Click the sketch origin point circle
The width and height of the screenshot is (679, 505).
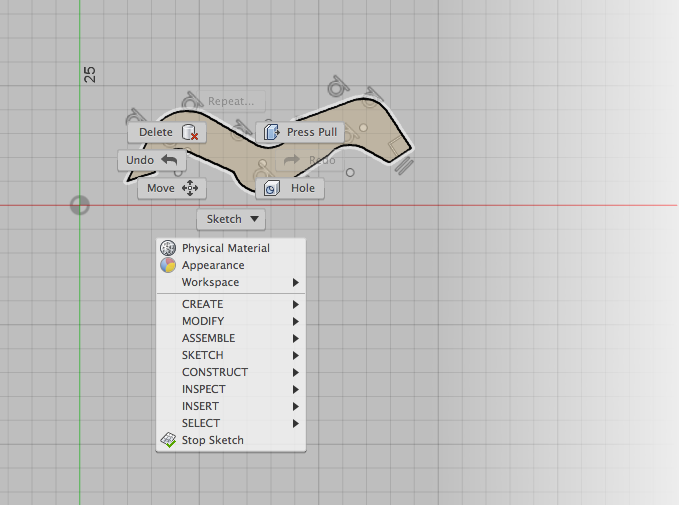click(80, 205)
